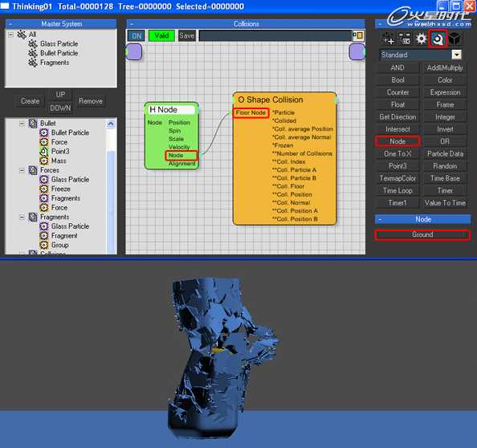The image size is (477, 448).
Task: Click the yellow square icon right of the name field
Action: [x=359, y=35]
